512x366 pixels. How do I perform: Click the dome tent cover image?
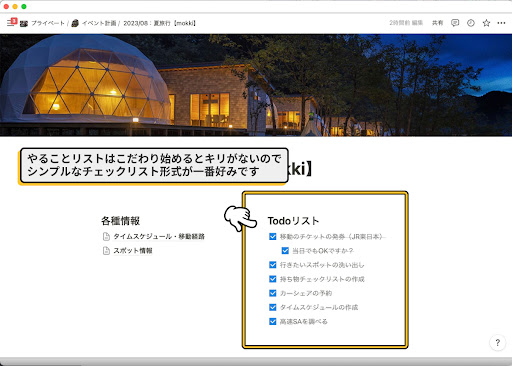[x=256, y=85]
